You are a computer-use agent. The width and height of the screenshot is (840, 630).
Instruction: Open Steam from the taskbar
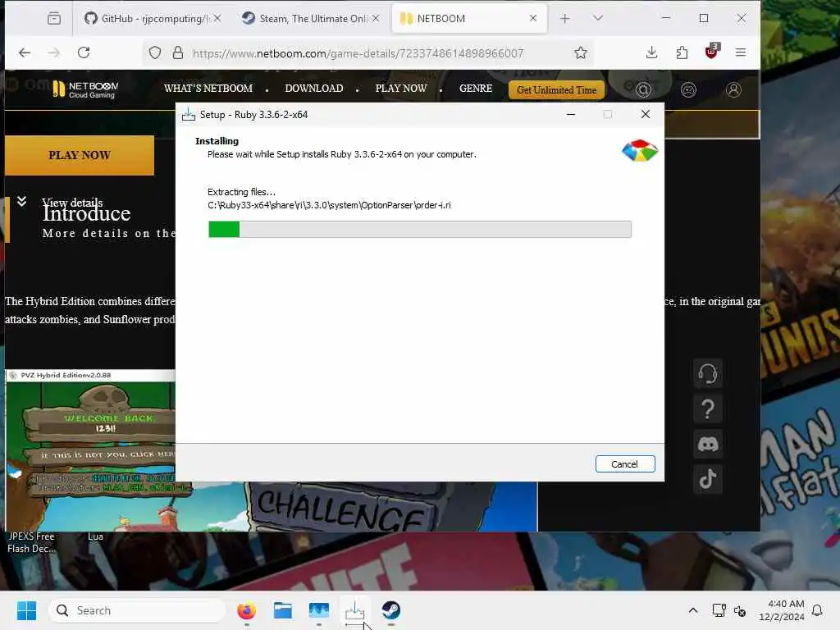[391, 610]
